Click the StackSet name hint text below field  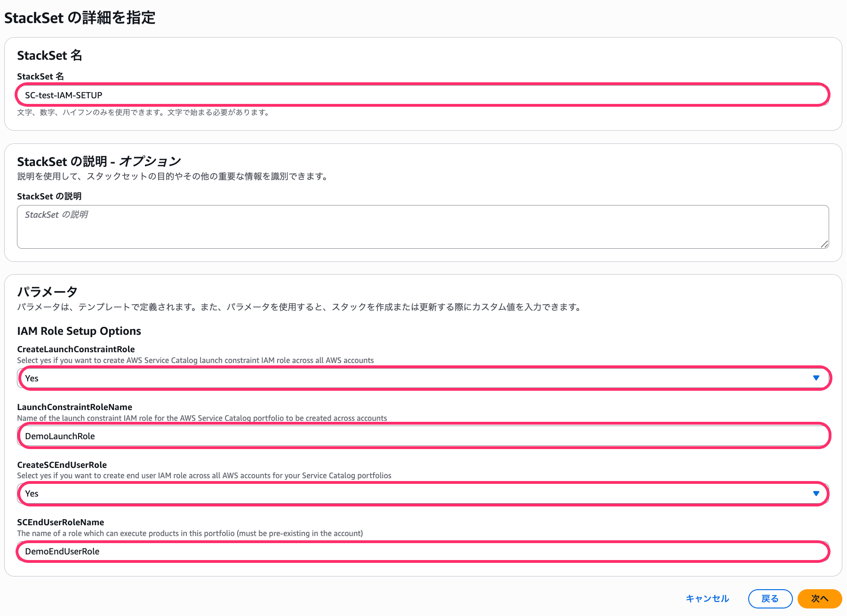[144, 112]
